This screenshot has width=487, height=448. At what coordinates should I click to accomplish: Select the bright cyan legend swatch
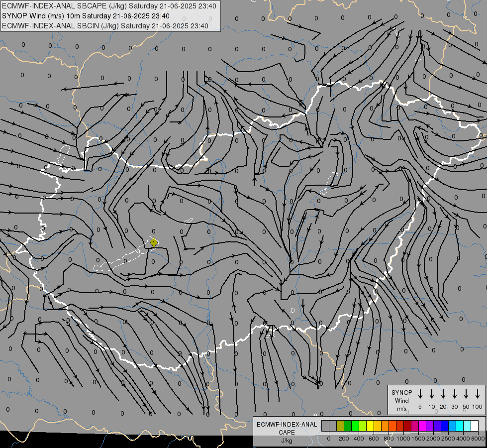(460, 426)
